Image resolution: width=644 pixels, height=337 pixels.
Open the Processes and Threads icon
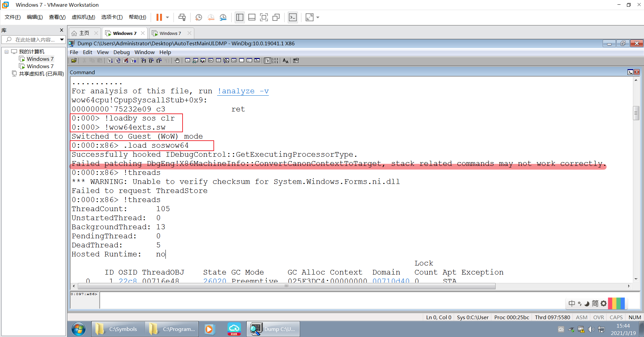[x=249, y=61]
